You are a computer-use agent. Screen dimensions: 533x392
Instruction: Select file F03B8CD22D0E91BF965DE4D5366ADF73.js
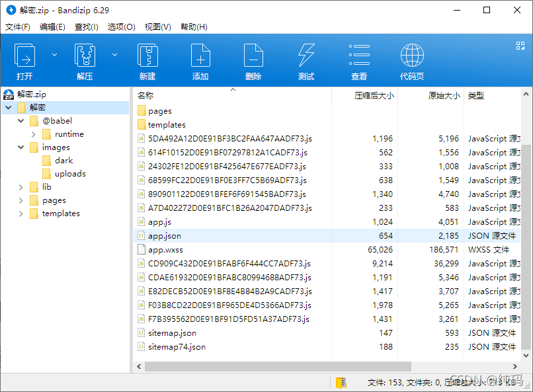[327, 305]
